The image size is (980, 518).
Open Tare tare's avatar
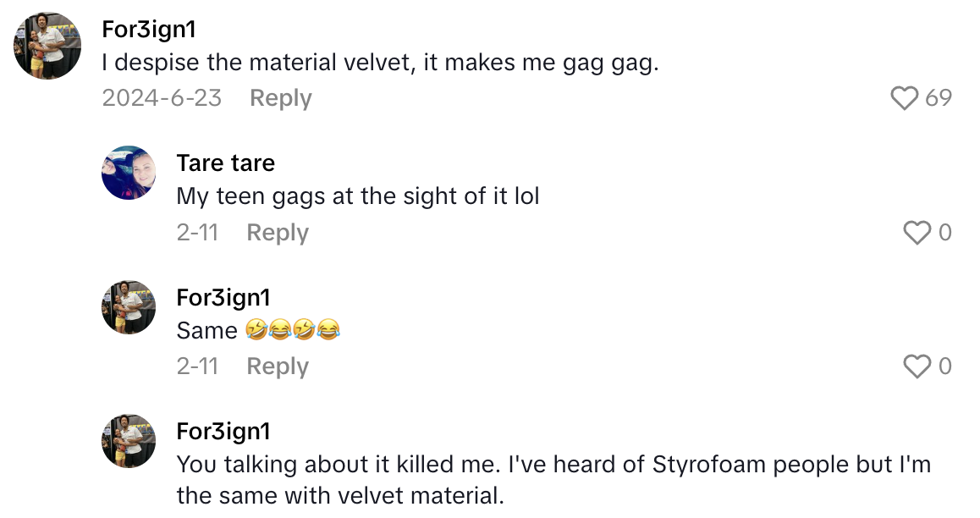[129, 173]
